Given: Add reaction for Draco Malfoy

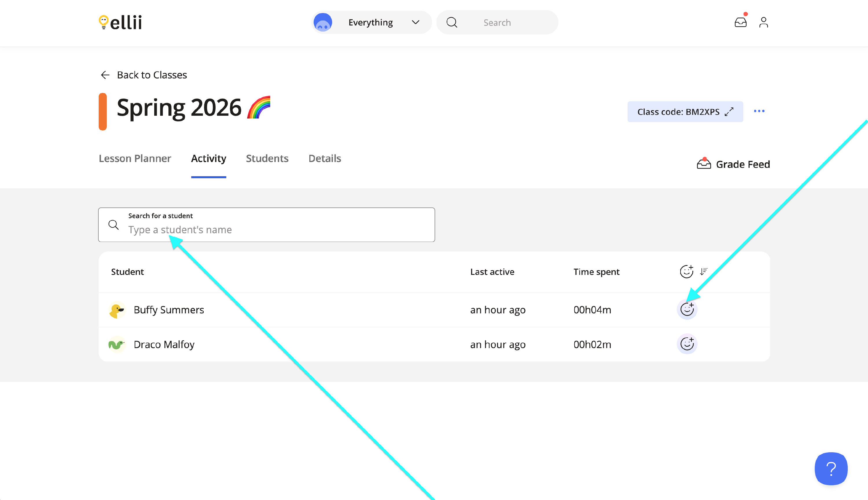Looking at the screenshot, I should (687, 344).
